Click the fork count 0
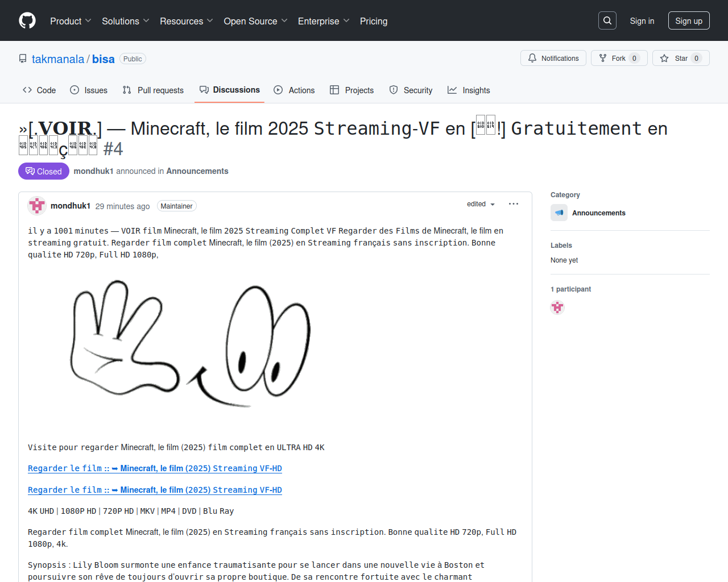Screen dimensions: 728x582 coord(634,58)
